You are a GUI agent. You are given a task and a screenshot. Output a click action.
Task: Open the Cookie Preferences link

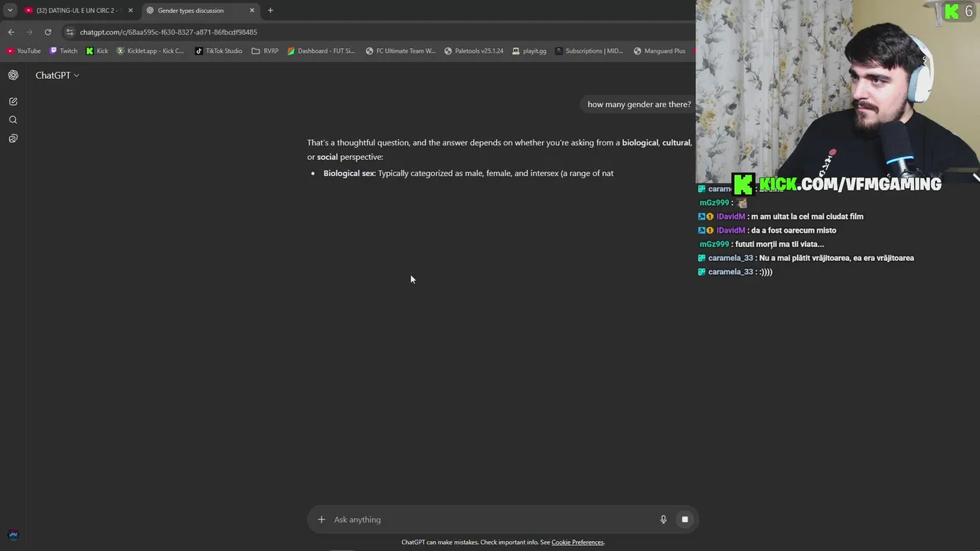(x=577, y=543)
